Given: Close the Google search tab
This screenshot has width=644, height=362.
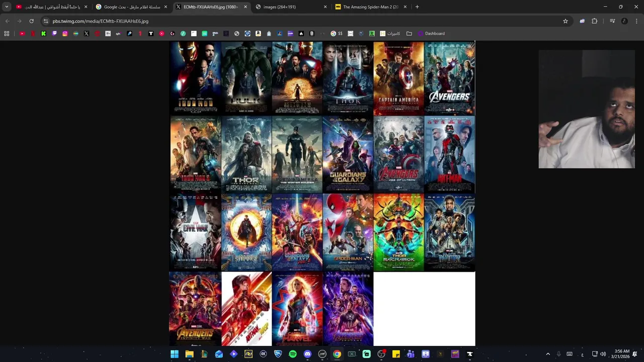Looking at the screenshot, I should [166, 7].
